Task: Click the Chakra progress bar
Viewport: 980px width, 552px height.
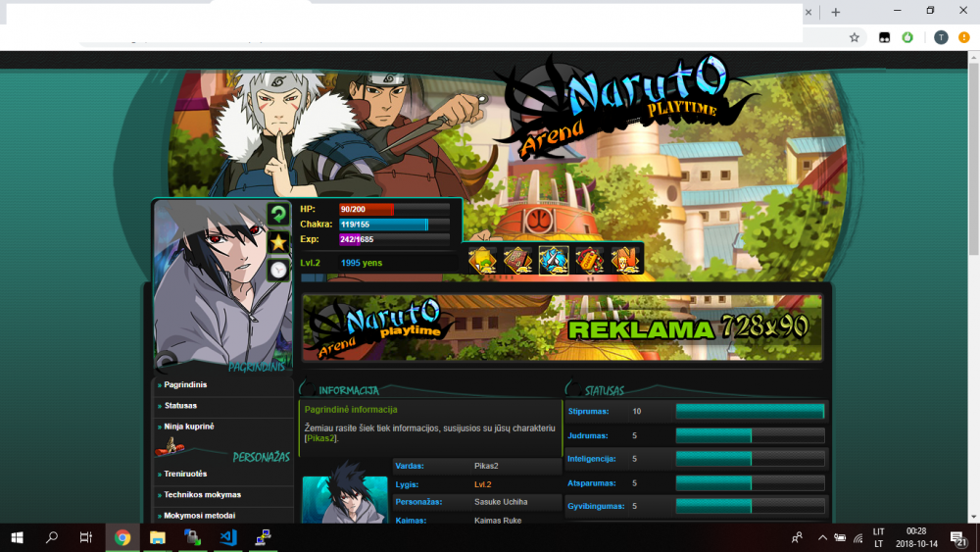Action: (x=394, y=225)
